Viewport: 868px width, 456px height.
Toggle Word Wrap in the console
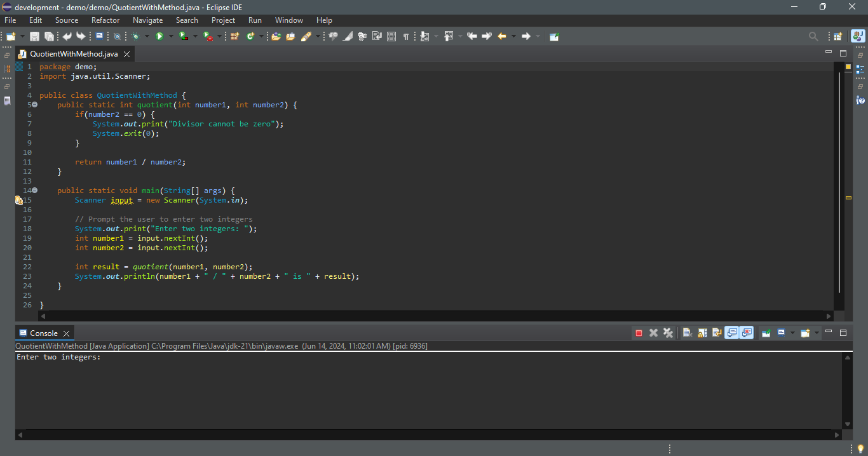point(717,333)
